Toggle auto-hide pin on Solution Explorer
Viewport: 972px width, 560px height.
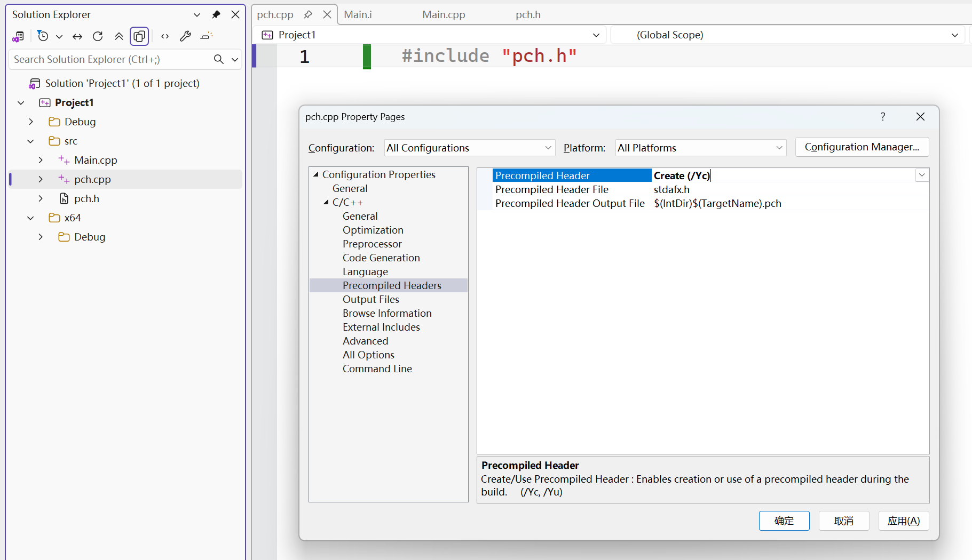216,14
